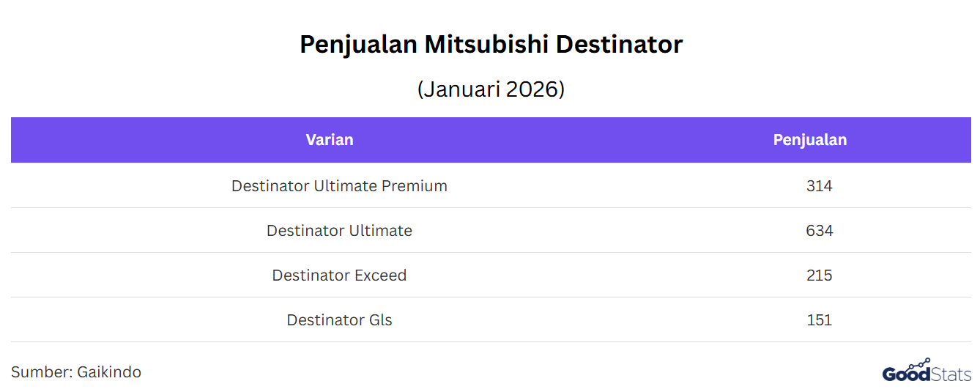Click the sales value 314
980x392 pixels.
pyautogui.click(x=819, y=186)
